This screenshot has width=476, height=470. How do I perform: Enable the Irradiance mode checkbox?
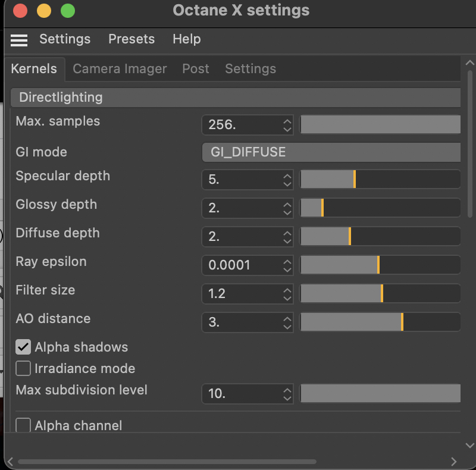[x=23, y=368]
